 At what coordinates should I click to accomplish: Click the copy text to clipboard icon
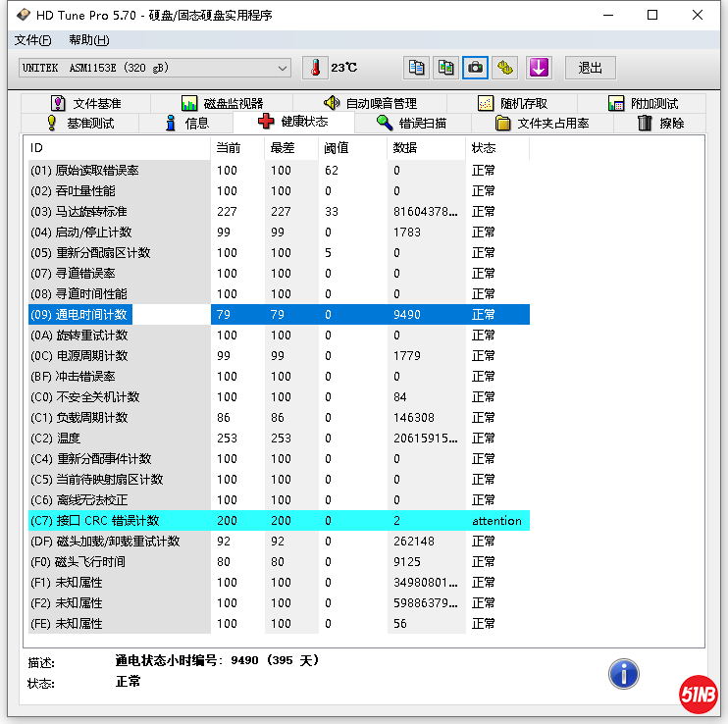(417, 68)
